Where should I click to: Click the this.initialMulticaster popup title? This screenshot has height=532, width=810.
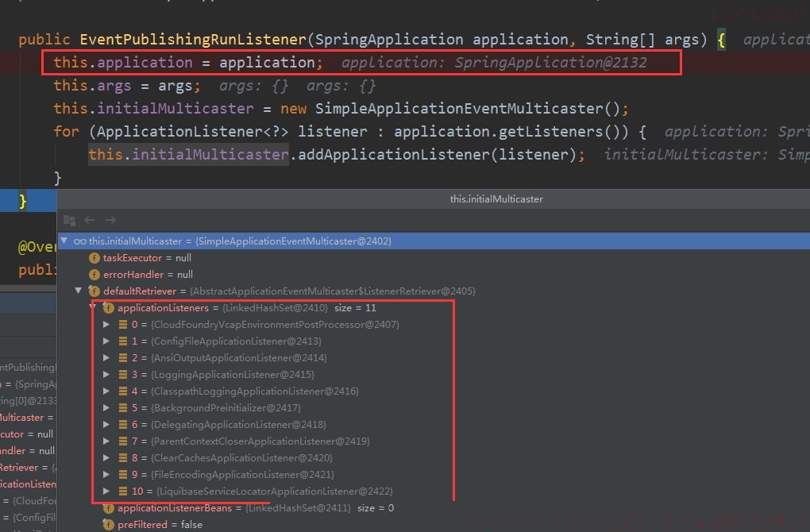click(496, 199)
